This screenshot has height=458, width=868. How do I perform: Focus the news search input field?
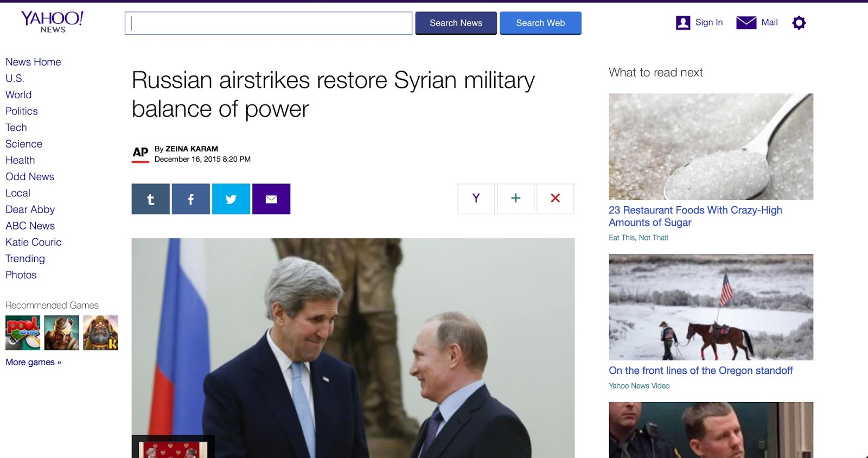269,23
